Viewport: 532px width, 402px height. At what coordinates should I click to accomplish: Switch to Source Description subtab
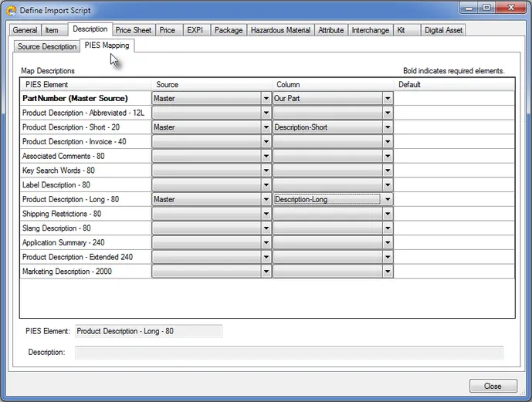coord(47,46)
